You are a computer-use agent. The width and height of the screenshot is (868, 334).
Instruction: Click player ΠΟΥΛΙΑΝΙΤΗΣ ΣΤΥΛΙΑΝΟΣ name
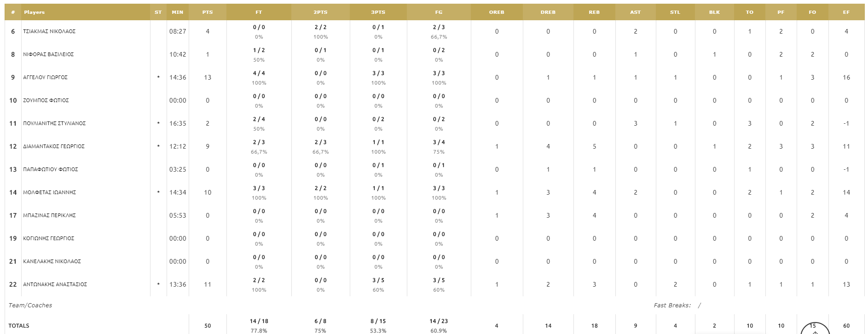click(x=54, y=123)
